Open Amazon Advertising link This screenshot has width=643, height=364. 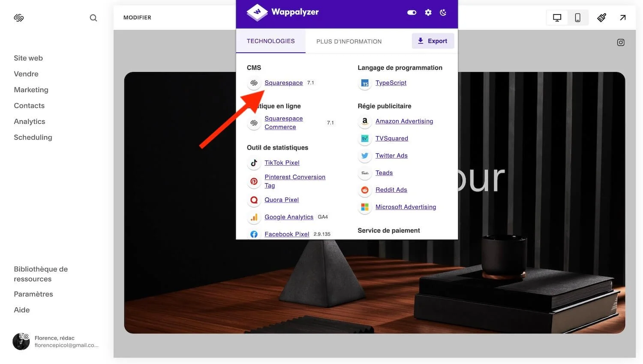(x=404, y=121)
